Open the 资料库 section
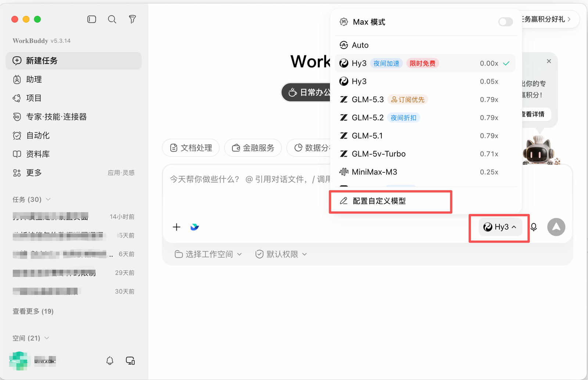588x380 pixels. click(73, 154)
